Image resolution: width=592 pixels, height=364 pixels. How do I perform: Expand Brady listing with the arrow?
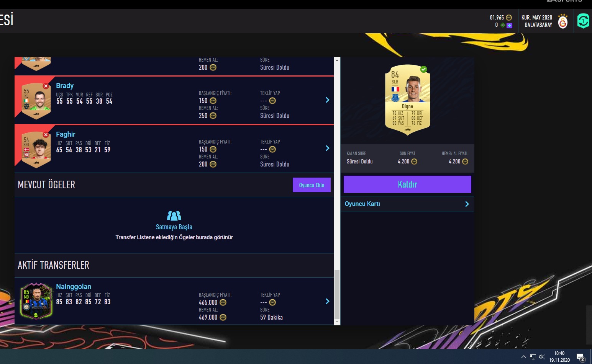tap(328, 100)
